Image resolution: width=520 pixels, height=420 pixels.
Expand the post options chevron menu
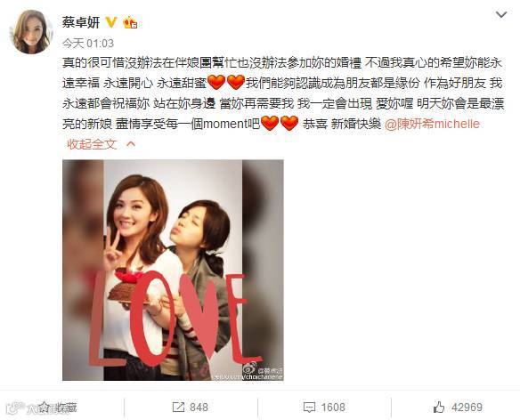coord(500,14)
